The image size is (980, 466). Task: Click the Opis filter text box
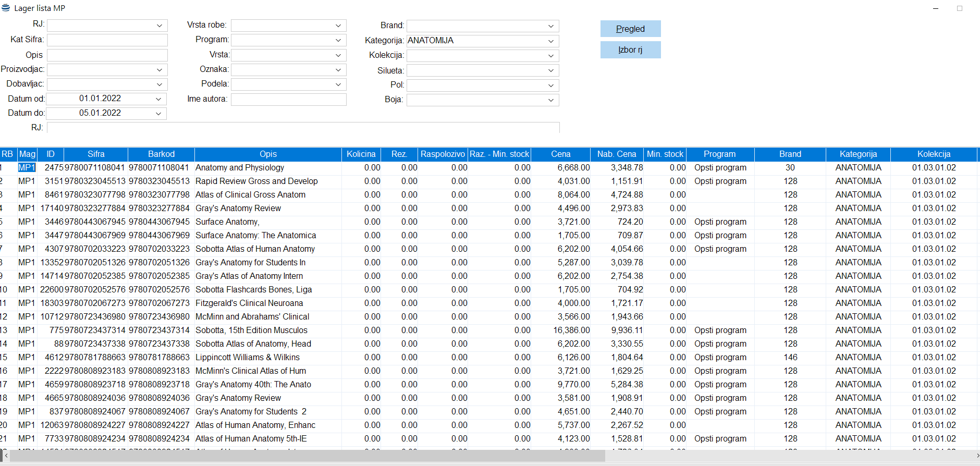tap(107, 55)
